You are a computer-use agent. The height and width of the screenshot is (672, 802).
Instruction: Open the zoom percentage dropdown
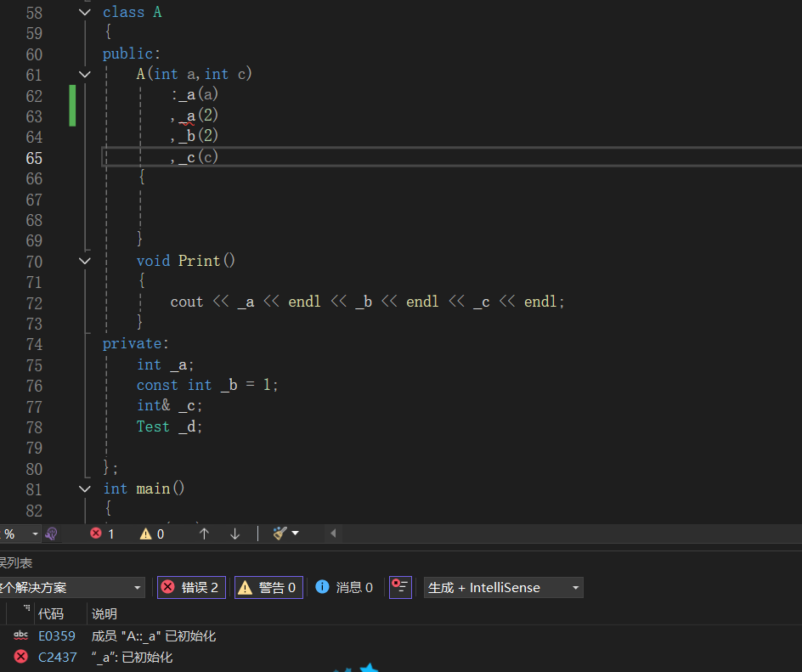click(x=35, y=534)
